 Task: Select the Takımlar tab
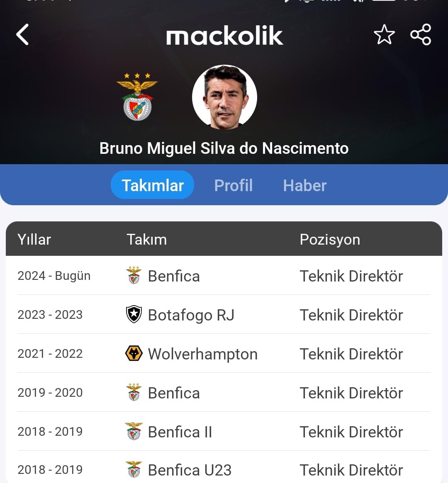tap(153, 185)
